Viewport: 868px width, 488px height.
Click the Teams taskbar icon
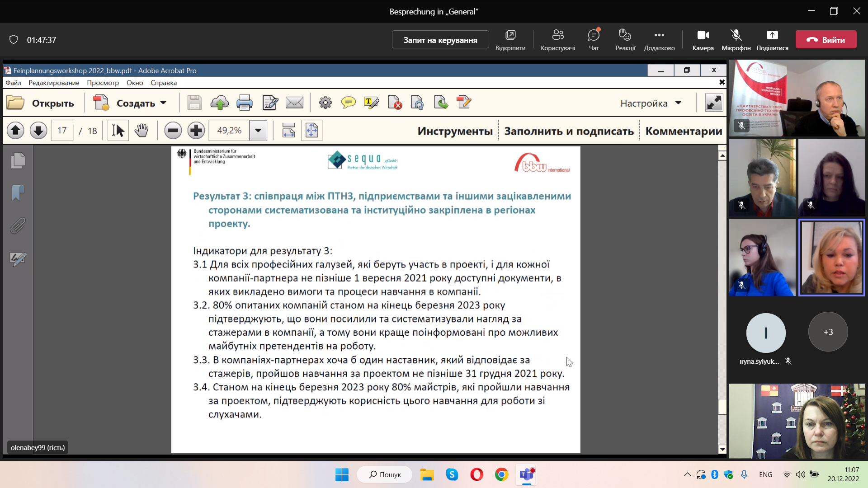click(x=527, y=474)
